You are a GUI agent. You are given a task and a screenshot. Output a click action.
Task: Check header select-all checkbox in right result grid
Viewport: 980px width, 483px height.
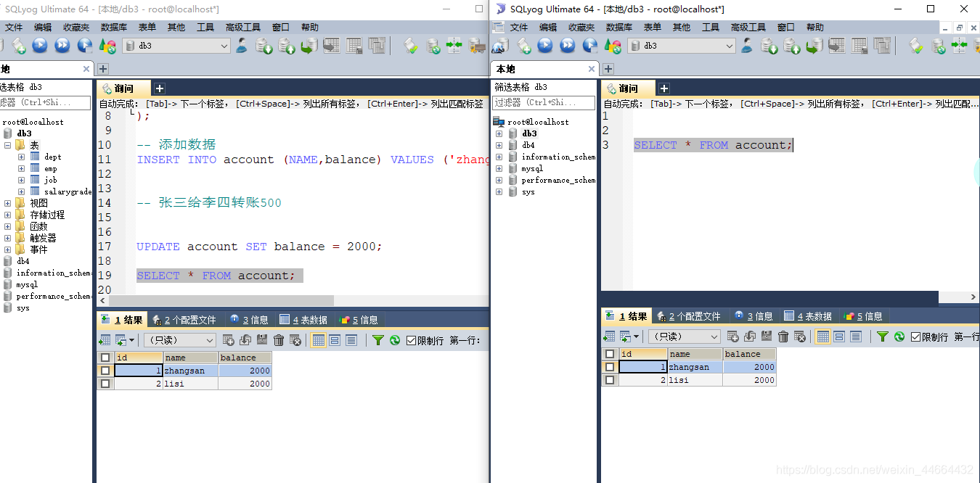610,354
